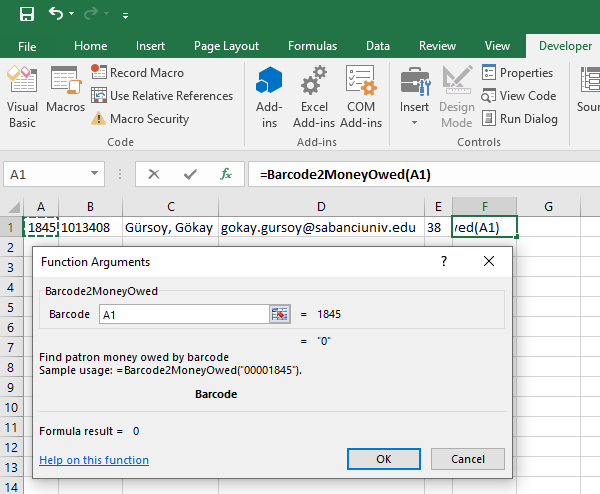Click cell containing 1013408
Image resolution: width=600 pixels, height=494 pixels.
pyautogui.click(x=90, y=227)
